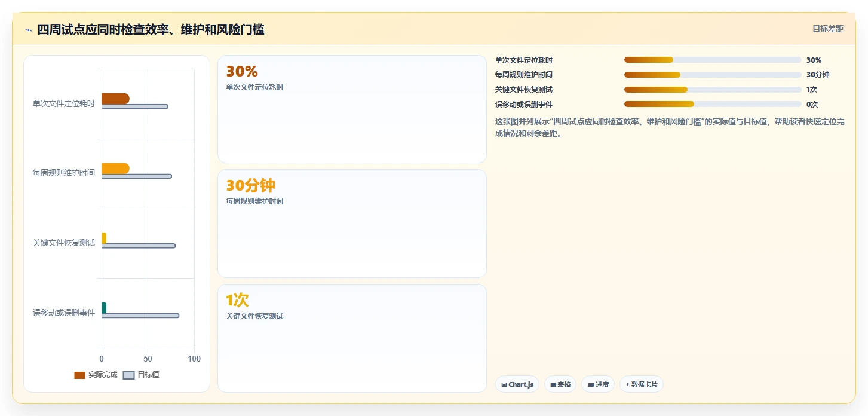This screenshot has height=416, width=868.
Task: Click the 1次 data card value
Action: click(237, 300)
